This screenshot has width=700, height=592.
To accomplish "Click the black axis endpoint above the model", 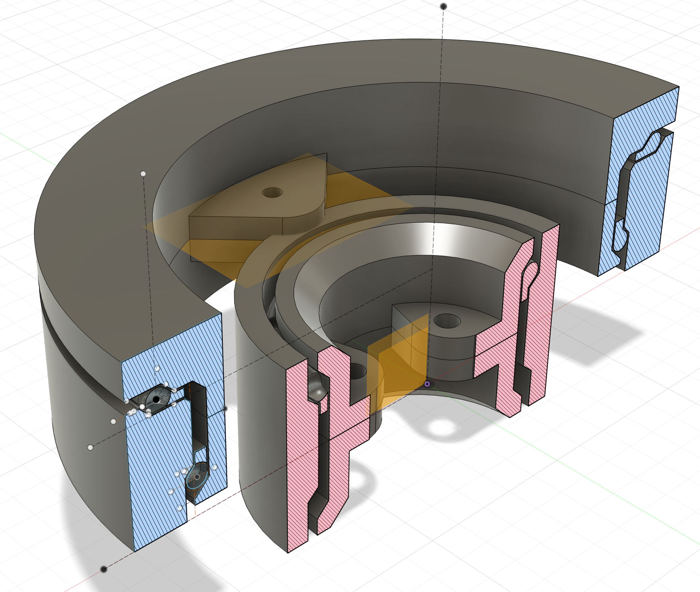I will point(444,6).
